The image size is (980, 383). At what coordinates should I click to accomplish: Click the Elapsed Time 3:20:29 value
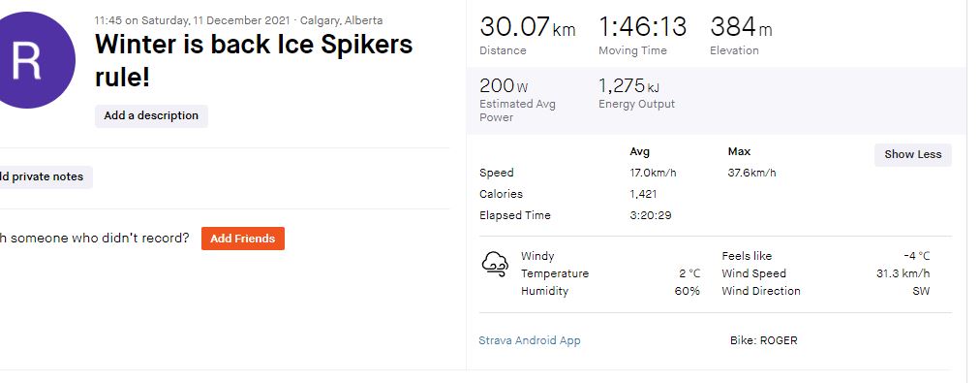click(651, 215)
